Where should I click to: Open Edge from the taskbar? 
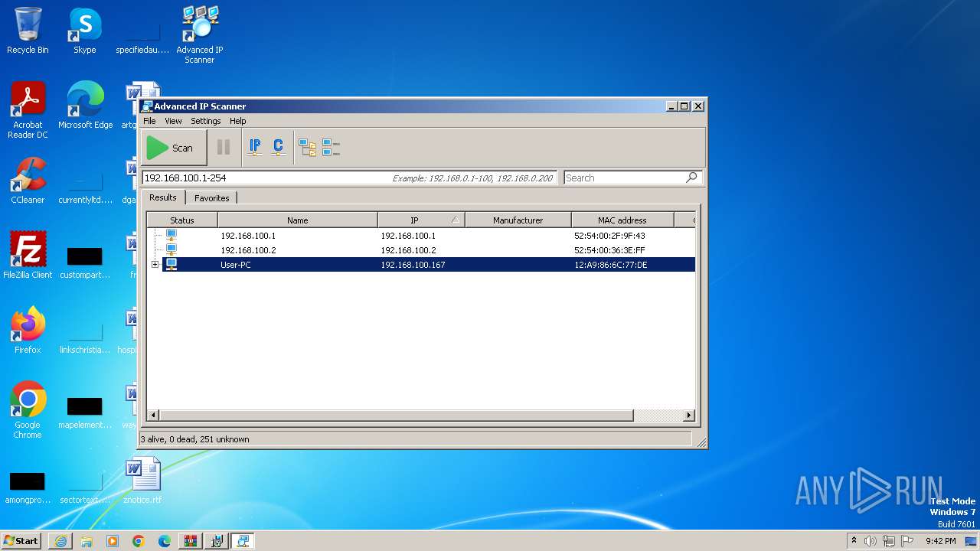click(x=165, y=541)
